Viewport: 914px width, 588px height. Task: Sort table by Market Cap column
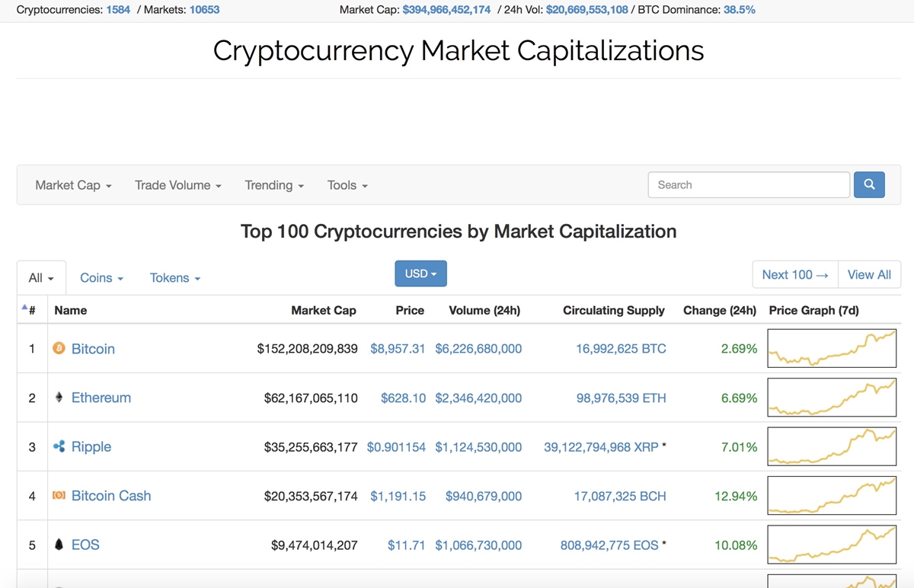pyautogui.click(x=324, y=310)
